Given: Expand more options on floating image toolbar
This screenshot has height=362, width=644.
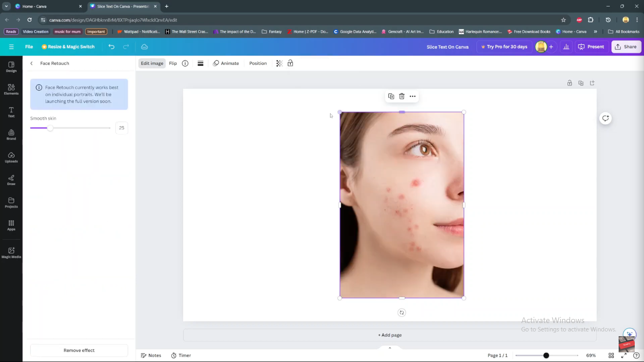Looking at the screenshot, I should 413,96.
